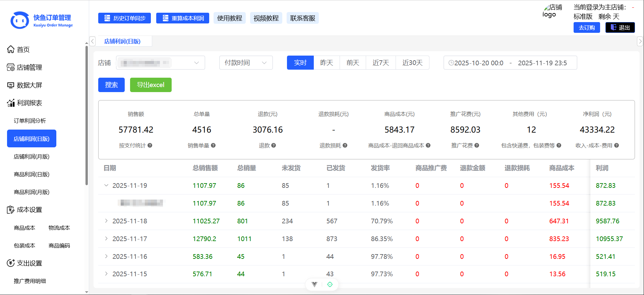Click the 支出设置 yen coin icon

11,263
